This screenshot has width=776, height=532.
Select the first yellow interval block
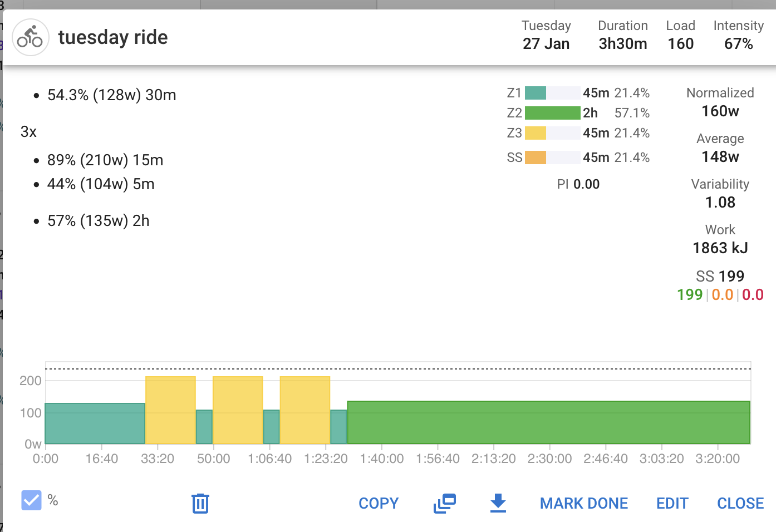170,410
